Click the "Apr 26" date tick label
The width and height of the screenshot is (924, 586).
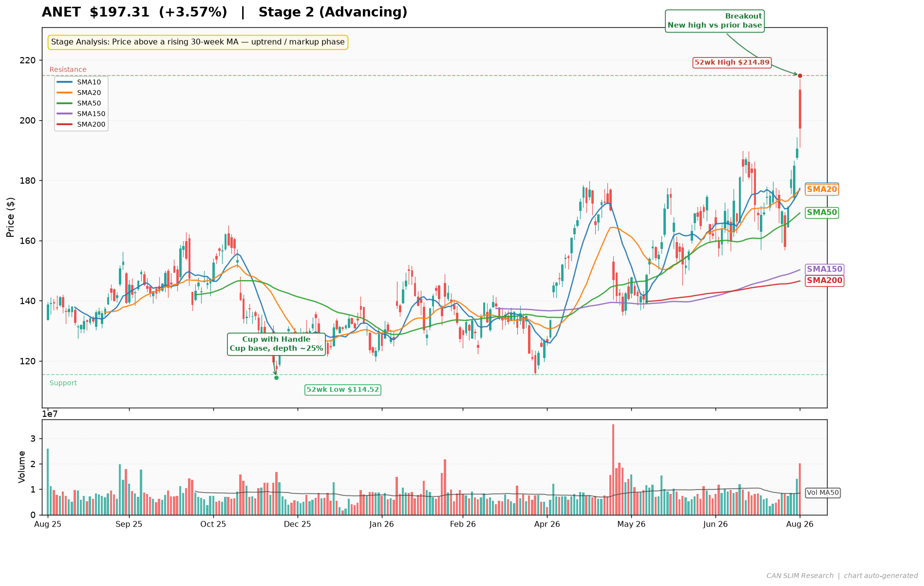pyautogui.click(x=547, y=525)
